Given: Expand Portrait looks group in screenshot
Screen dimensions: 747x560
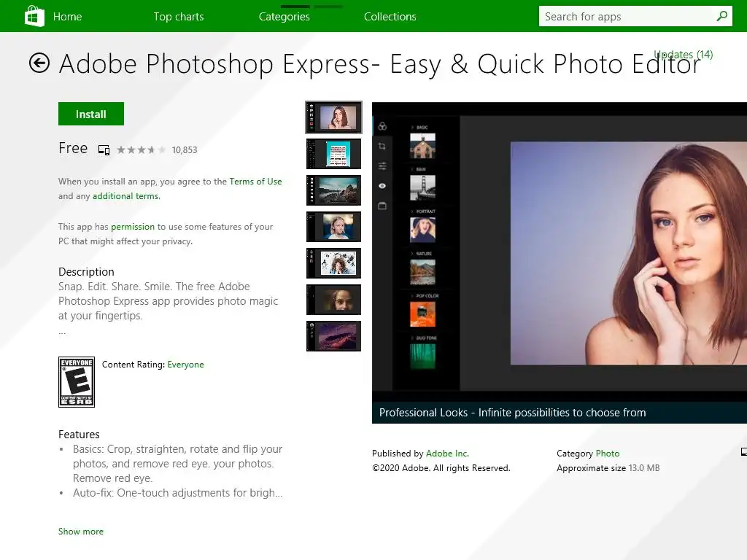Looking at the screenshot, I should coord(423,211).
